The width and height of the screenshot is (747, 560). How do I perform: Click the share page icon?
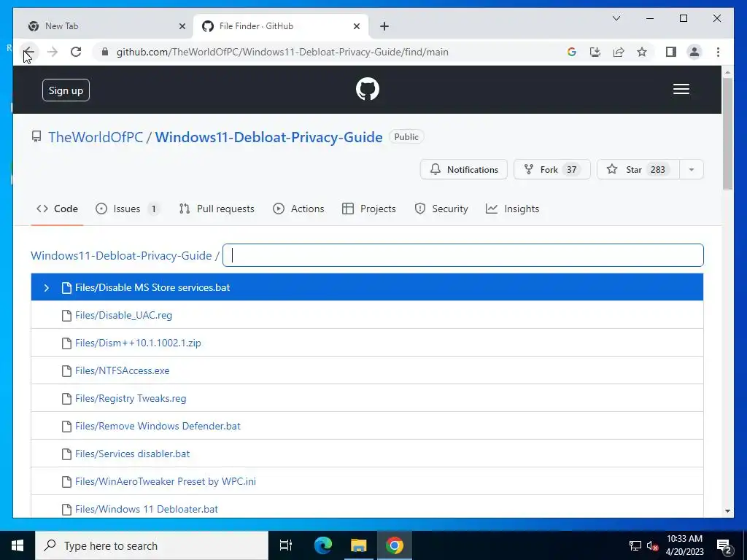pyautogui.click(x=619, y=52)
